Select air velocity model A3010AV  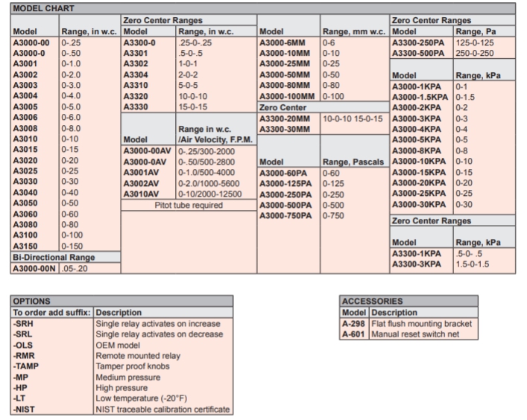click(x=140, y=194)
